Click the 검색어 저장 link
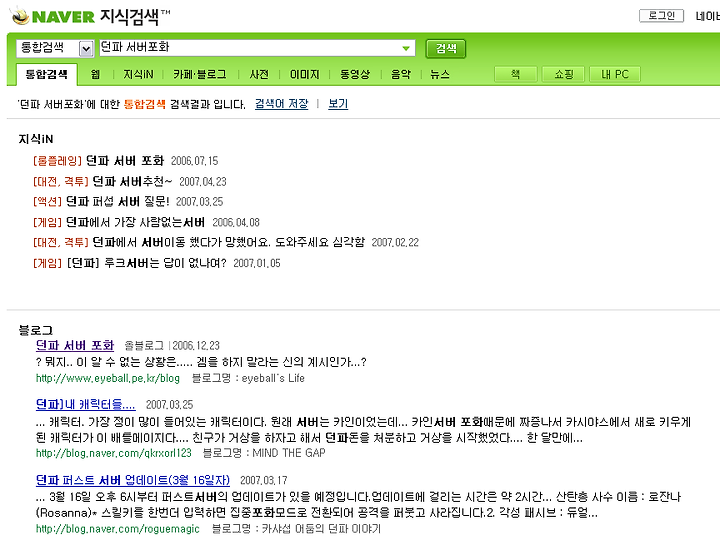This screenshot has height=540, width=720. [281, 104]
